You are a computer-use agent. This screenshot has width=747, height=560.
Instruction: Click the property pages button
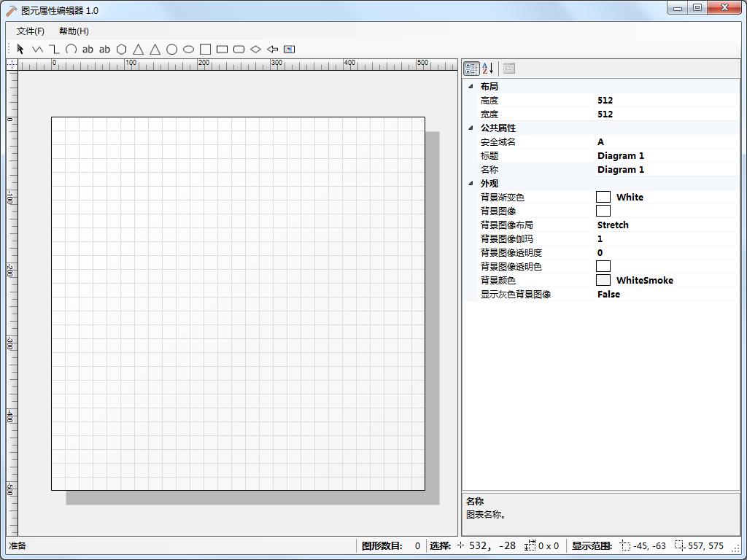[508, 69]
